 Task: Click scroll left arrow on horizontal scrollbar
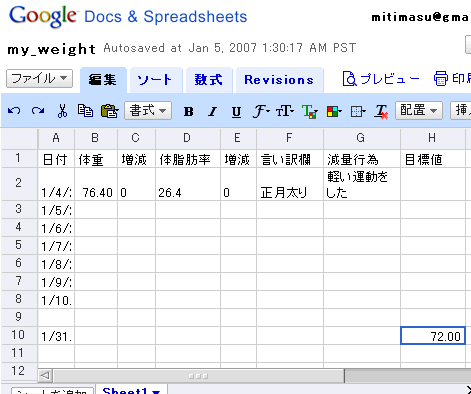[45, 376]
